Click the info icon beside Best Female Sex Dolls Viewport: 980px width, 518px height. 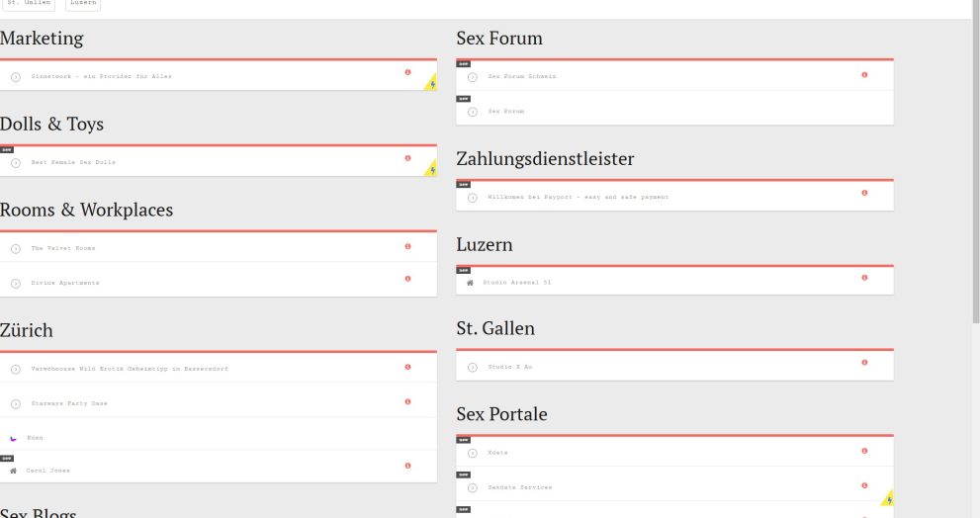click(407, 158)
